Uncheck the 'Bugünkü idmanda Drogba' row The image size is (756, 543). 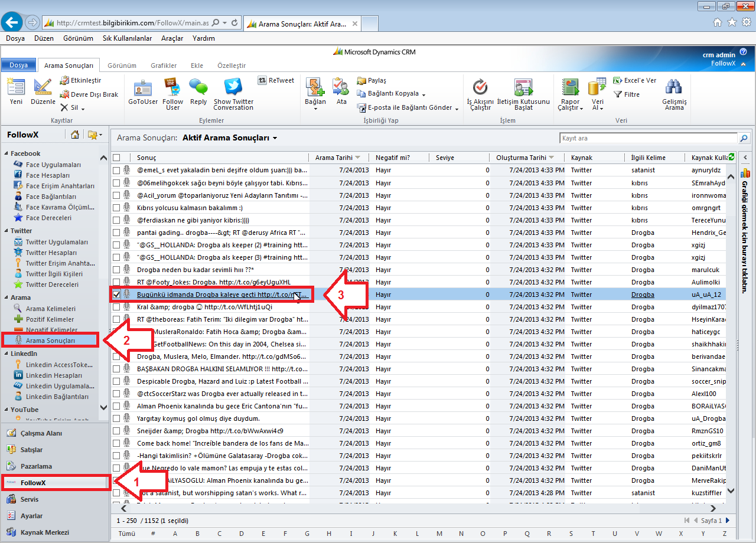(117, 294)
